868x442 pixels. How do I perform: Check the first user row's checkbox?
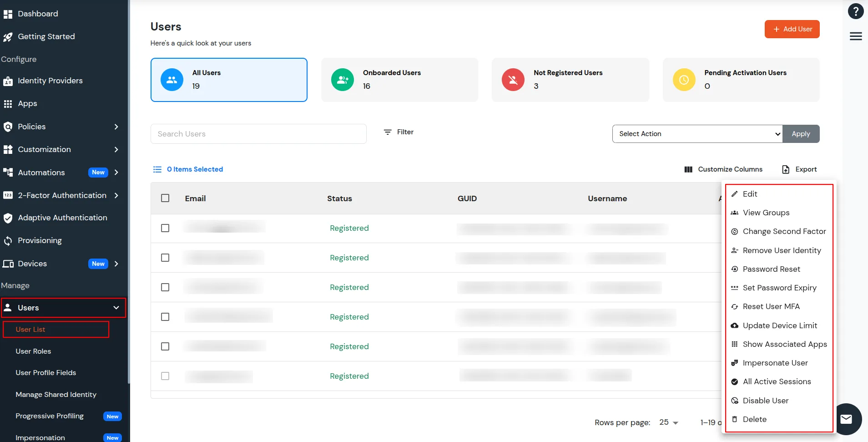pyautogui.click(x=165, y=228)
